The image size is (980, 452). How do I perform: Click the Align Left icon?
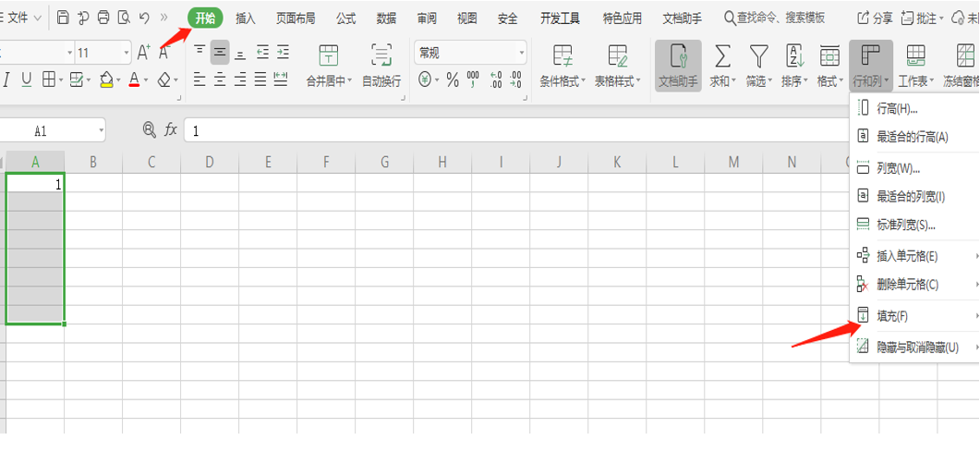tap(200, 79)
